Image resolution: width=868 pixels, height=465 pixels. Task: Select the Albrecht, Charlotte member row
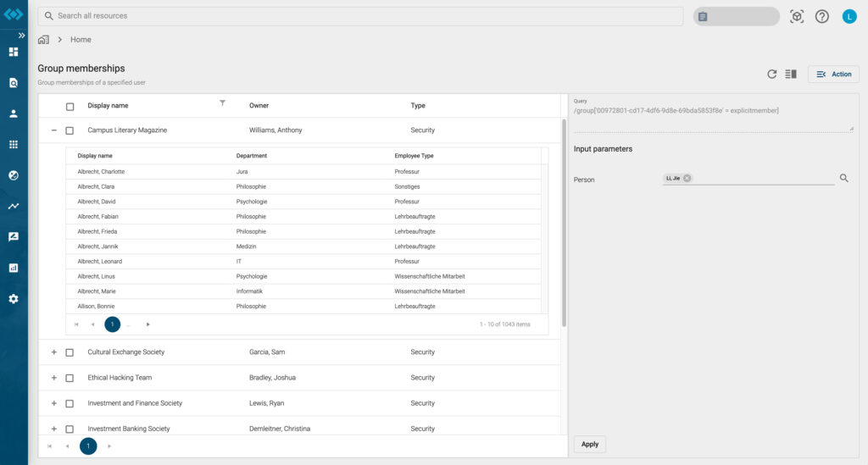tap(303, 172)
